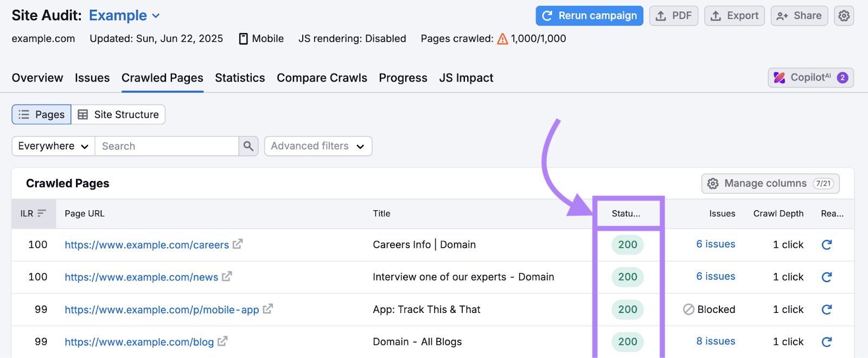
Task: Click re-audit icon in blog row
Action: coord(826,342)
